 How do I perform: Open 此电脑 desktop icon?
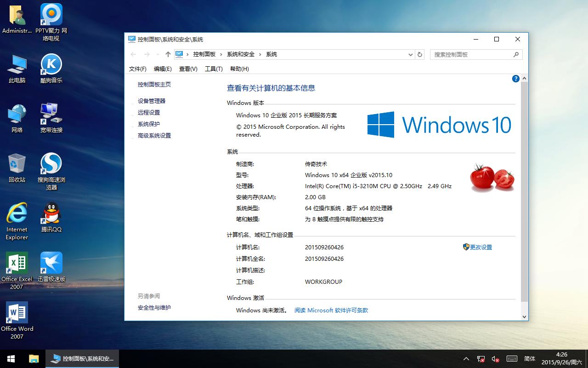17,69
